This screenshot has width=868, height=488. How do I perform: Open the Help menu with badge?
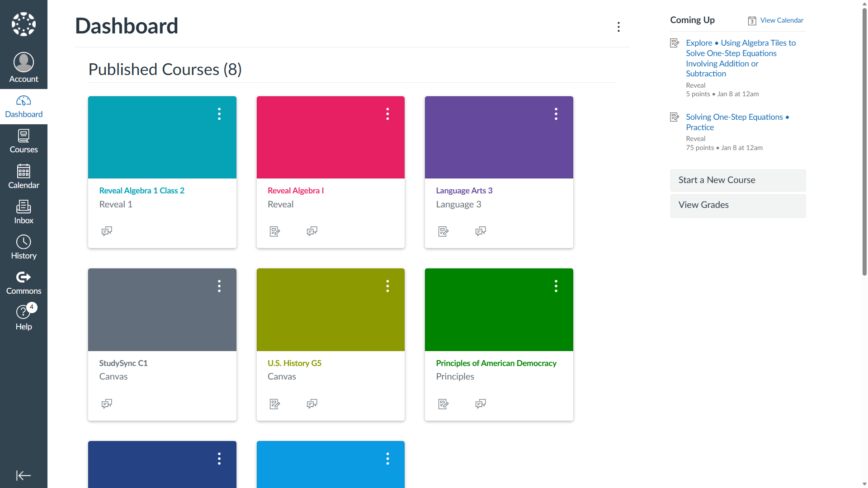click(x=24, y=318)
